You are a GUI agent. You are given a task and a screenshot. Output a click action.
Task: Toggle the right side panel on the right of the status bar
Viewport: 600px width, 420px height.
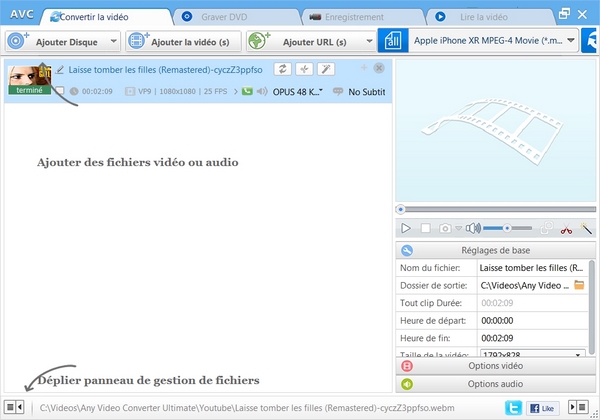[578, 407]
